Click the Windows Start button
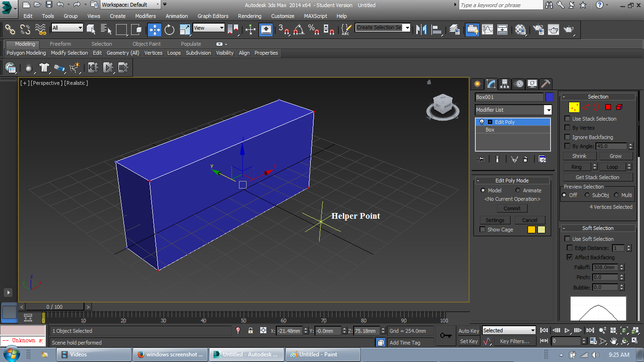The height and width of the screenshot is (362, 644). tap(11, 354)
